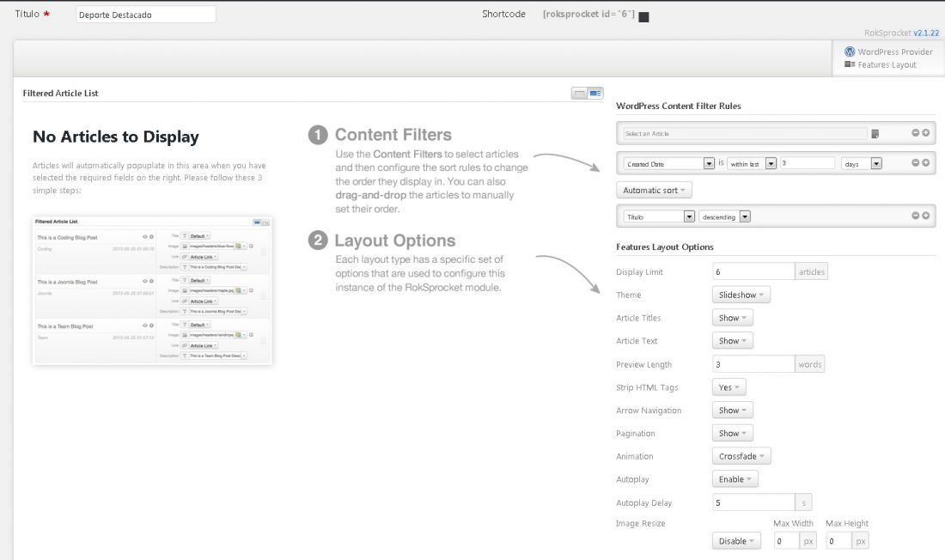Click the 'Filtered Article List' heading

click(60, 93)
